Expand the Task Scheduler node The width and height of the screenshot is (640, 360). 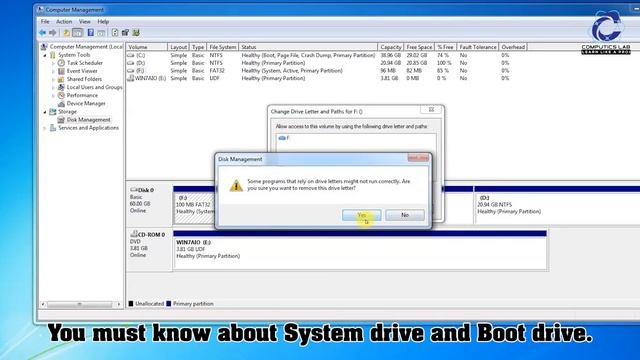click(53, 63)
